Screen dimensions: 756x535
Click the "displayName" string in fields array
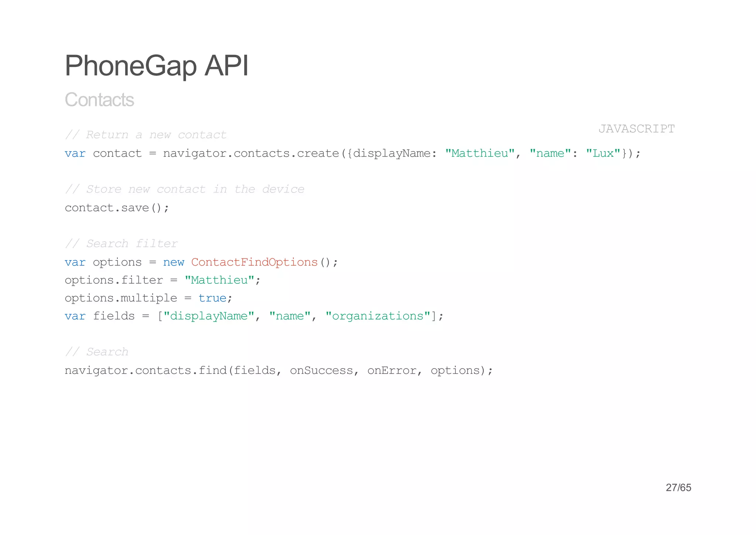(209, 316)
